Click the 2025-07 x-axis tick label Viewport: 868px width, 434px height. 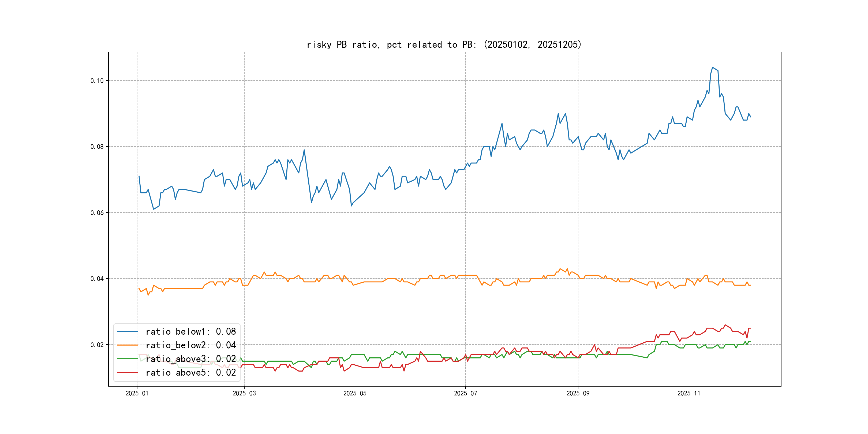click(465, 393)
